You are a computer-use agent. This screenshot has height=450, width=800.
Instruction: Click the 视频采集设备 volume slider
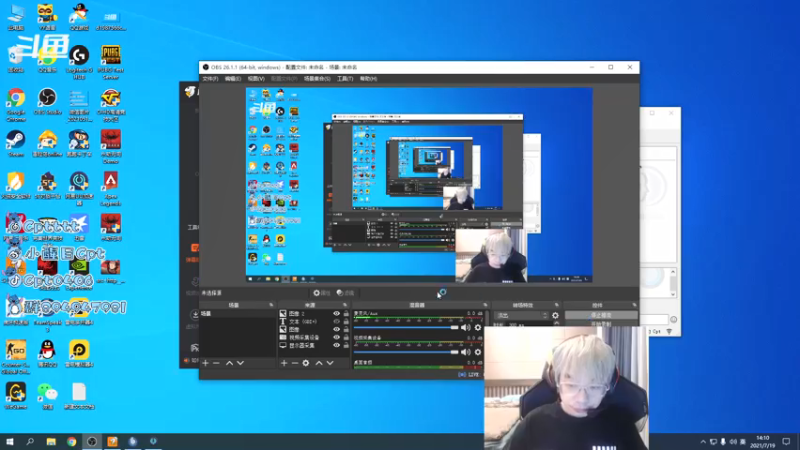coord(406,352)
